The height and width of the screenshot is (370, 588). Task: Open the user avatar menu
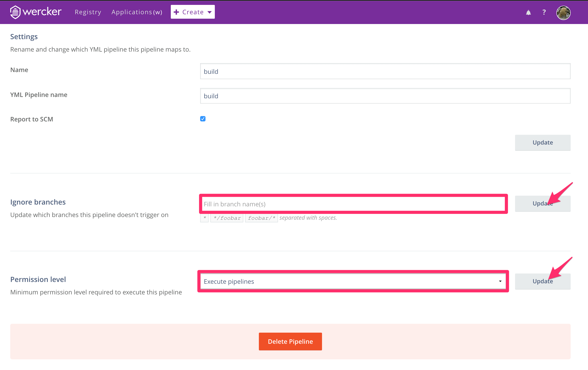tap(563, 13)
